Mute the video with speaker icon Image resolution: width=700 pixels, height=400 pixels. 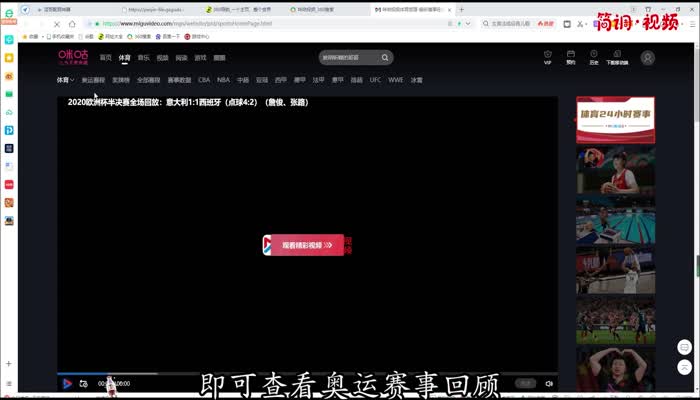(x=549, y=383)
